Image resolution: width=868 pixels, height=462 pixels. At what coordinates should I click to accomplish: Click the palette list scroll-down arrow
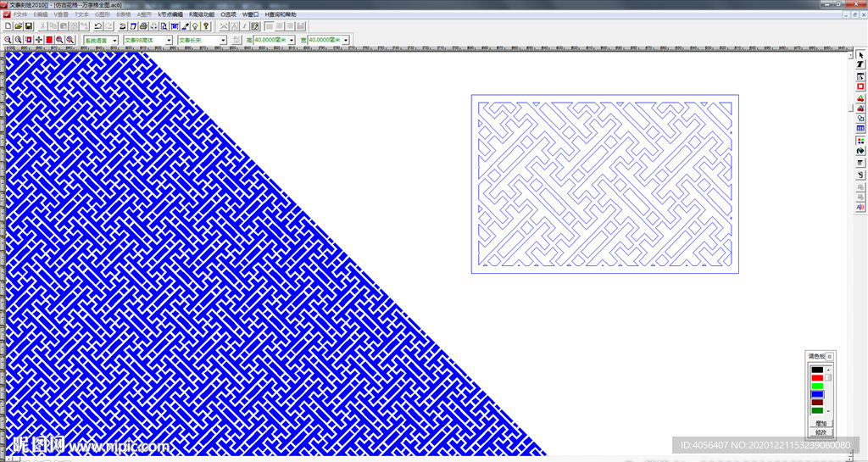click(829, 411)
